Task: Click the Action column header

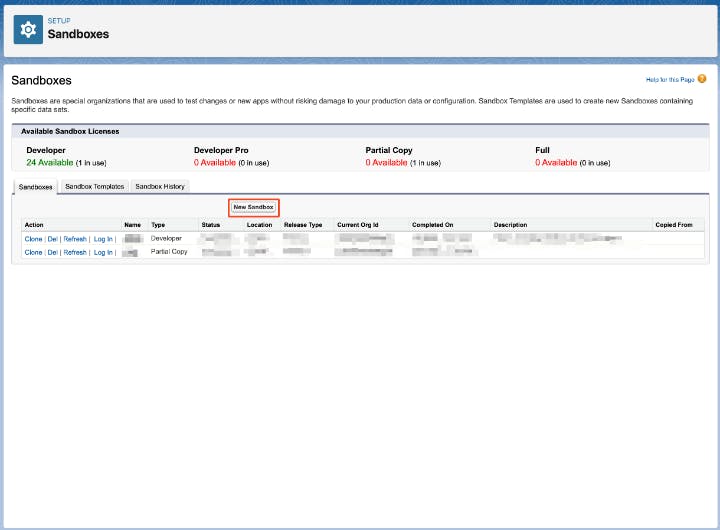Action: pos(34,225)
